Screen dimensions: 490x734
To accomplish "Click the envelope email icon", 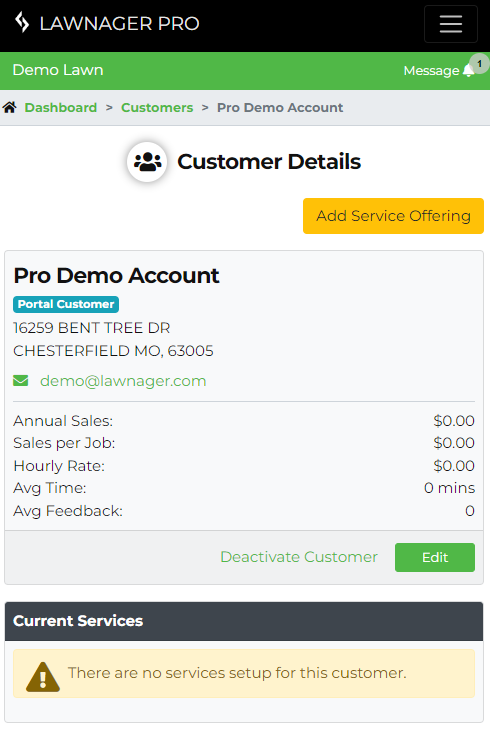I will [21, 381].
